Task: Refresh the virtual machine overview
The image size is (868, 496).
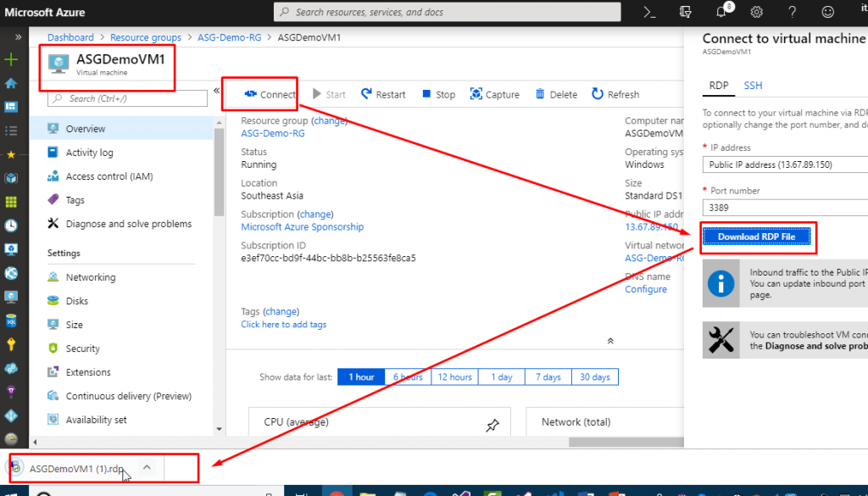Action: click(615, 95)
